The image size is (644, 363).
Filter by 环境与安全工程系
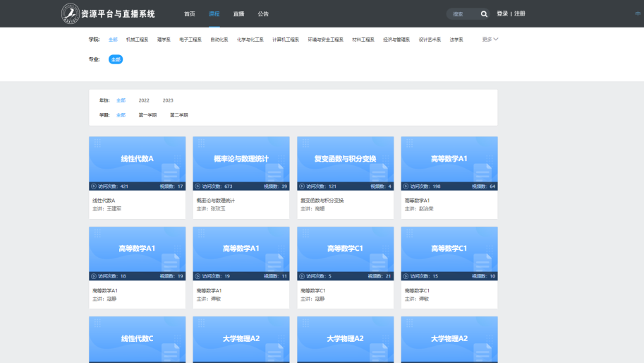coord(326,40)
